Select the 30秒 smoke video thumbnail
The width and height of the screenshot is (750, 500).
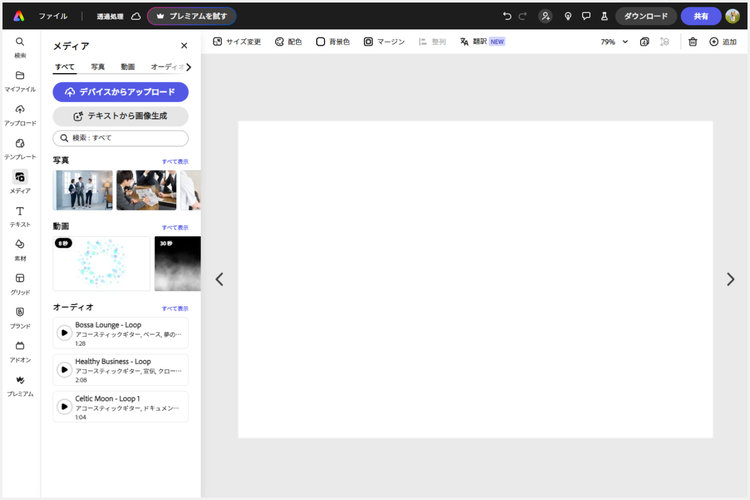[x=177, y=263]
